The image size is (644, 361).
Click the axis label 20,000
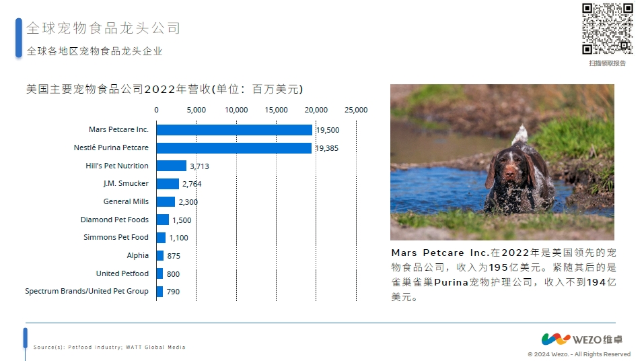tap(316, 110)
